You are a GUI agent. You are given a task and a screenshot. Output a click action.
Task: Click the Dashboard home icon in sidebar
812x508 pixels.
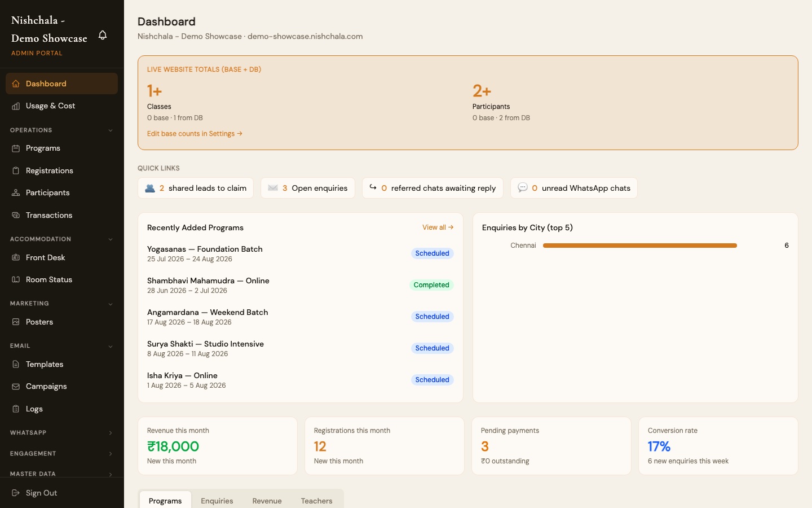[16, 84]
